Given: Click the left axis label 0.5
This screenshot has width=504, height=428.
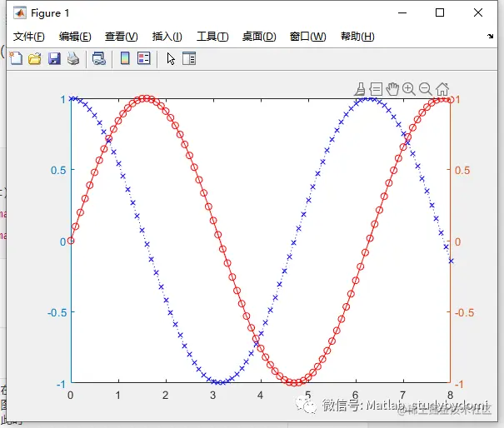Looking at the screenshot, I should pos(58,171).
